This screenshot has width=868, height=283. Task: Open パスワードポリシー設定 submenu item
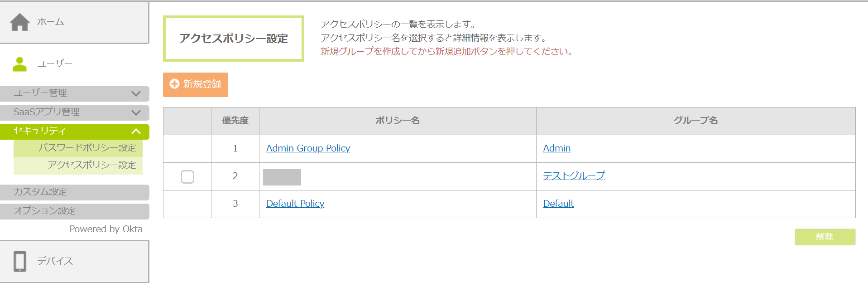[87, 148]
